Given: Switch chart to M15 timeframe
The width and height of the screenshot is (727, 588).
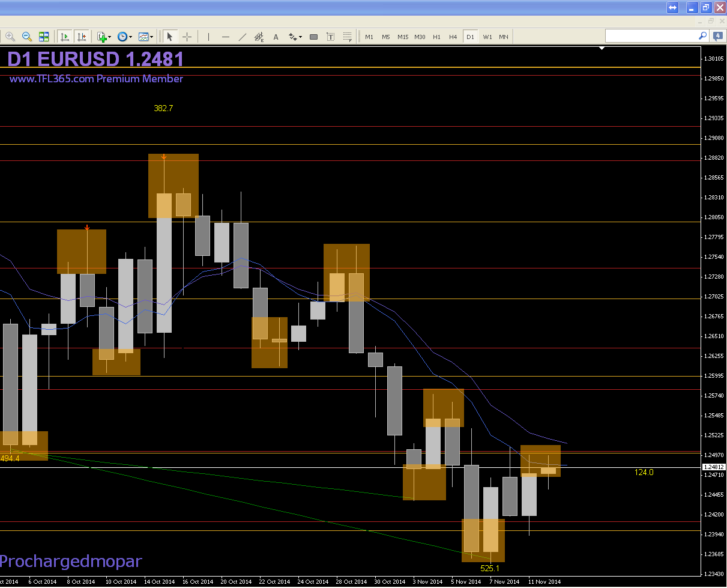Looking at the screenshot, I should (x=402, y=37).
